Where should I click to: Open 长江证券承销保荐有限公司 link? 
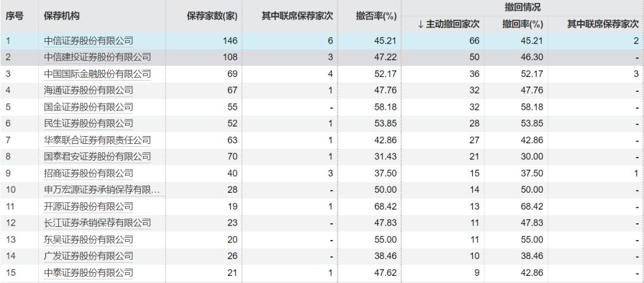98,223
